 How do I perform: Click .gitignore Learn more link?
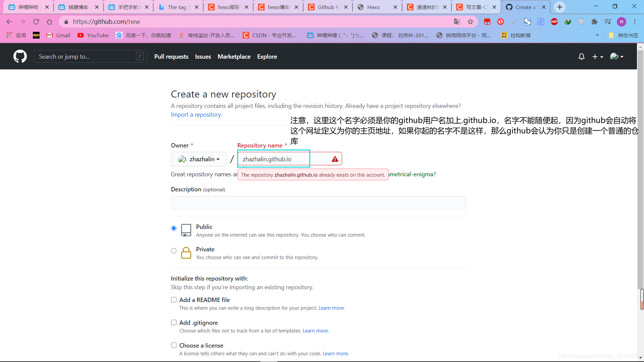click(x=316, y=331)
